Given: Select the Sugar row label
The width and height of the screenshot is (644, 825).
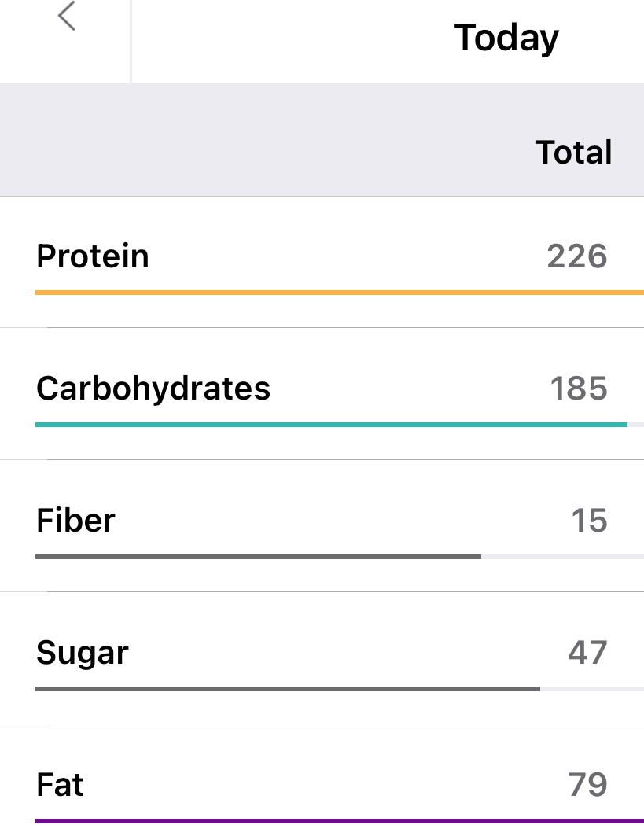Looking at the screenshot, I should [83, 653].
